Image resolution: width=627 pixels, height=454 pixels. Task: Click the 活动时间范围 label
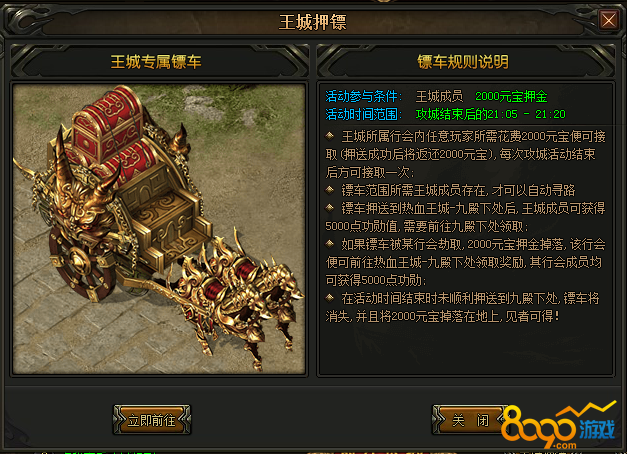pos(361,114)
